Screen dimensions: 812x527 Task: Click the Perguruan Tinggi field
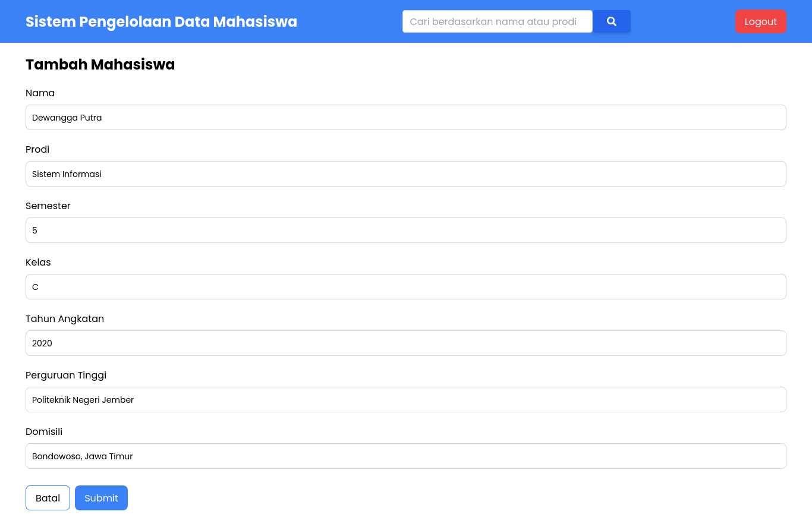406,400
